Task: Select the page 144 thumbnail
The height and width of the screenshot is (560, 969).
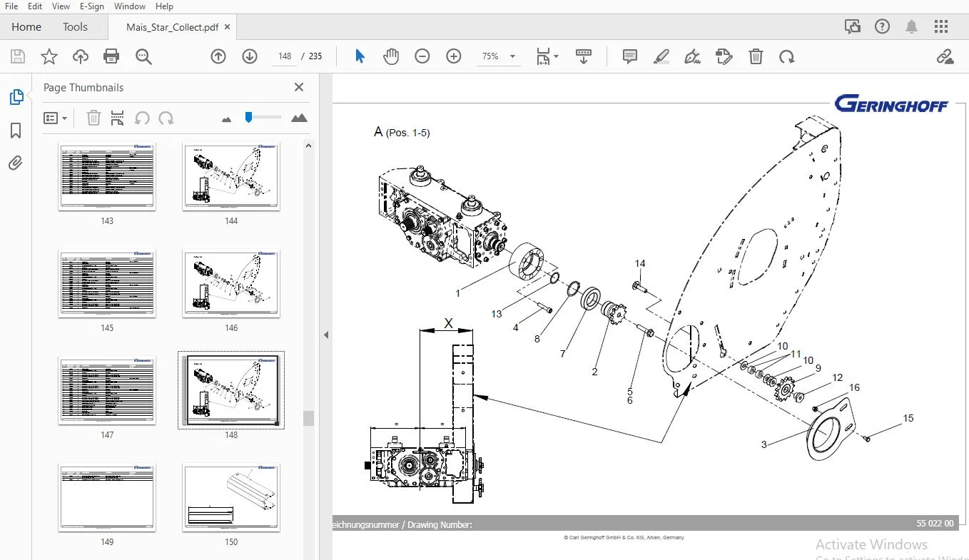Action: pos(231,177)
